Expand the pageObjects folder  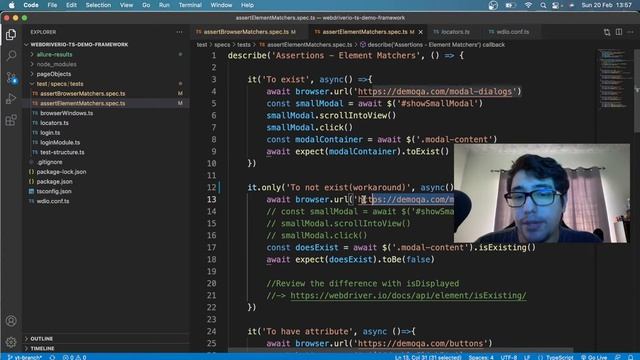point(53,74)
